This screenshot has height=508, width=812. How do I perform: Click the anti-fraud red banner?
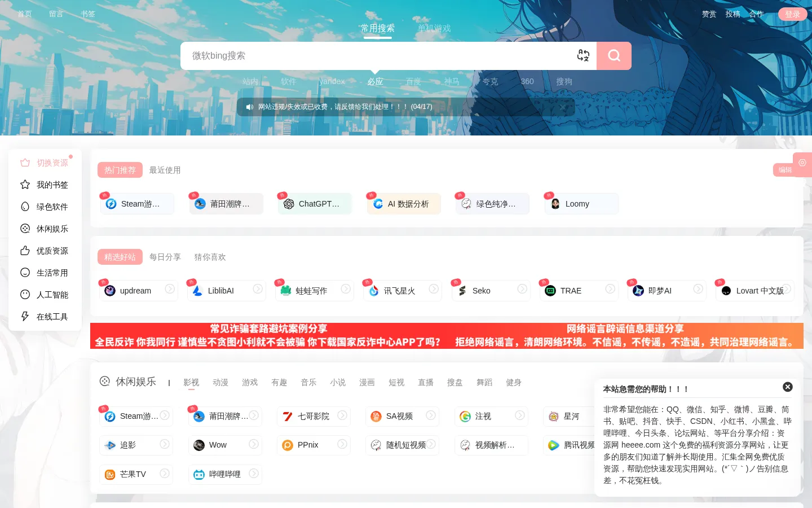pyautogui.click(x=268, y=336)
